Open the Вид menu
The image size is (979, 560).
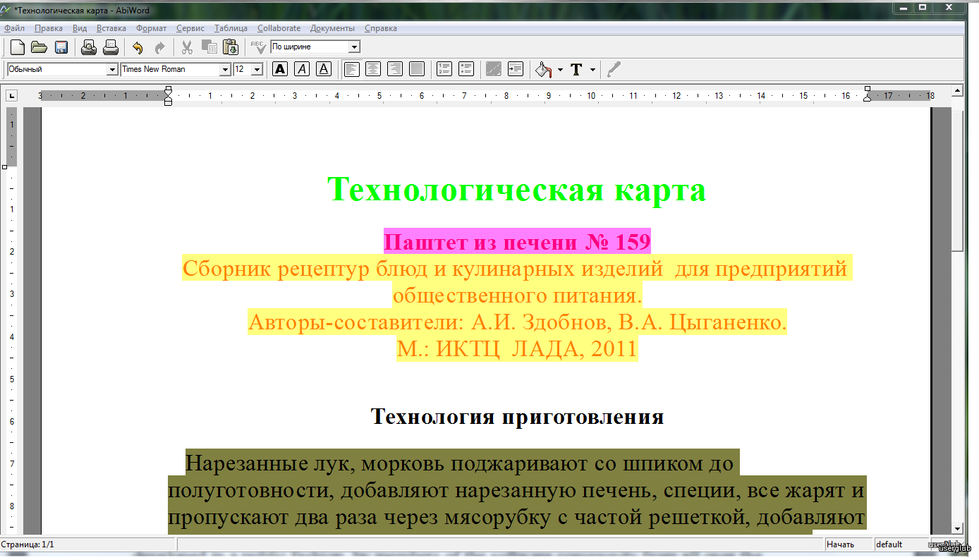pos(80,28)
